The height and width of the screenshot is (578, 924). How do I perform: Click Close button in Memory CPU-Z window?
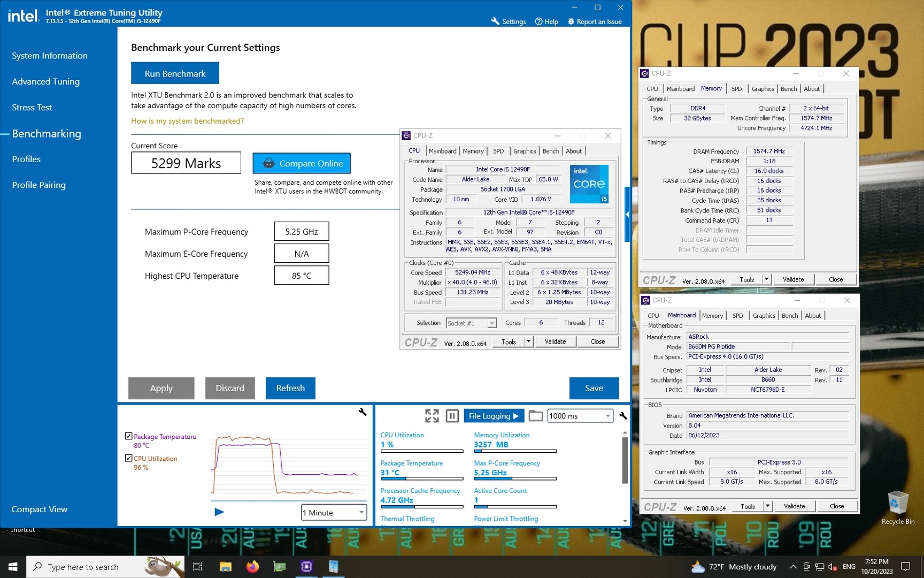(835, 279)
